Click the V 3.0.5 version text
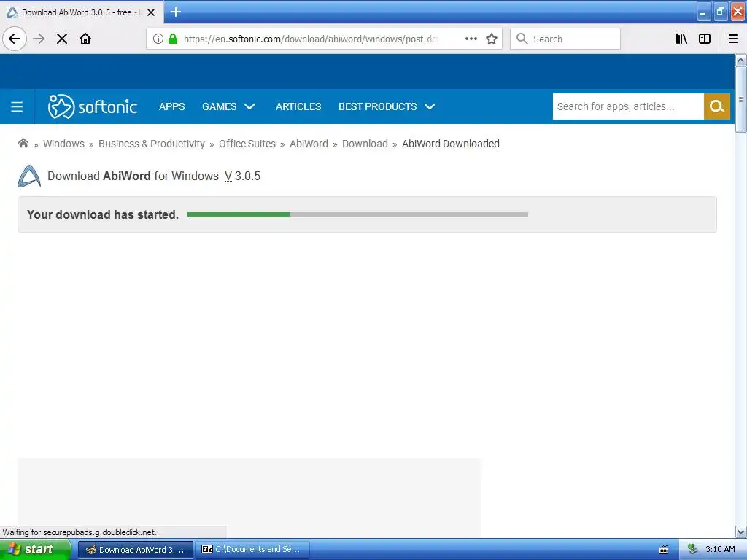747x560 pixels. (242, 176)
